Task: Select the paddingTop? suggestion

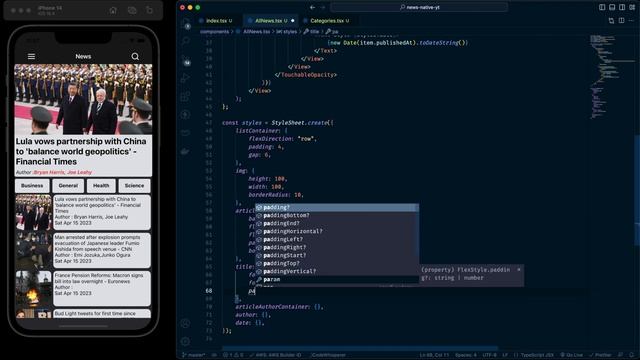Action: [337, 263]
